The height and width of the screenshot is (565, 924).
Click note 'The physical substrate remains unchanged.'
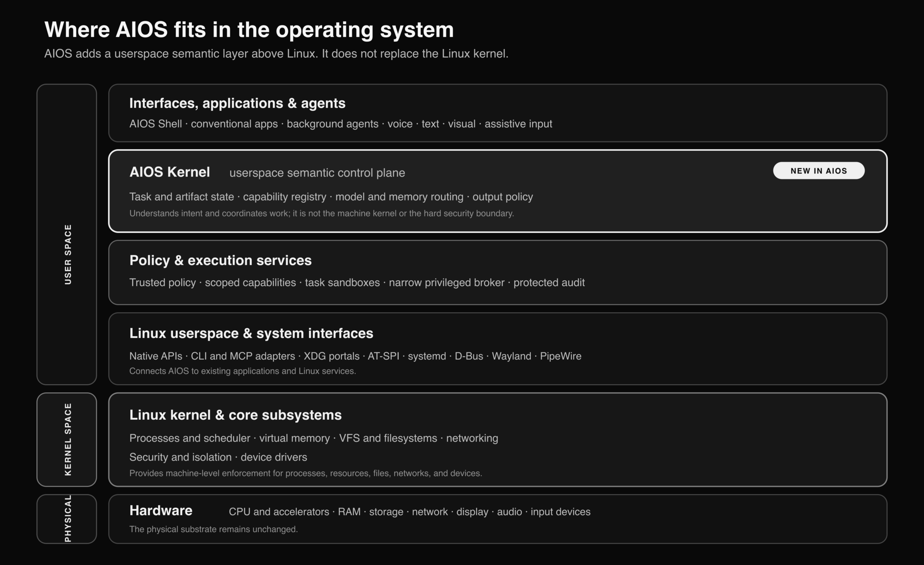pos(213,529)
